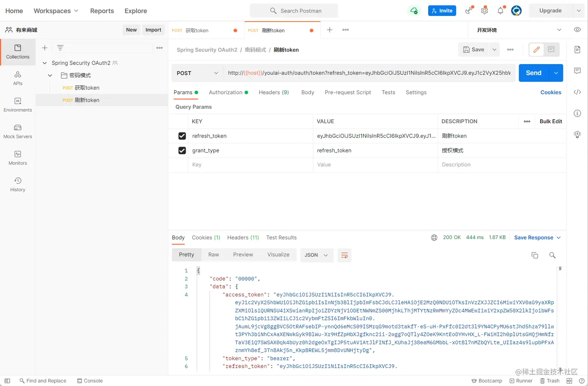Open the settings gear icon

pyautogui.click(x=484, y=11)
